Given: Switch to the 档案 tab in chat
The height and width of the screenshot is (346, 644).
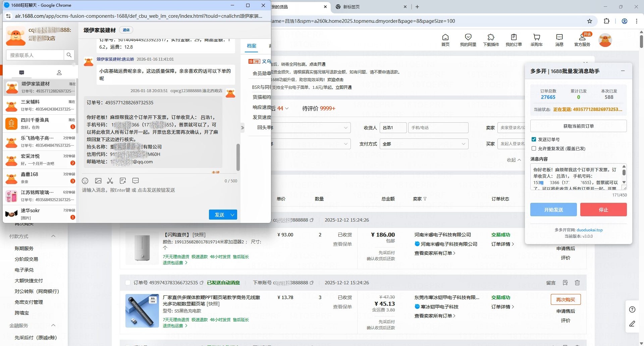Looking at the screenshot, I should [x=252, y=46].
